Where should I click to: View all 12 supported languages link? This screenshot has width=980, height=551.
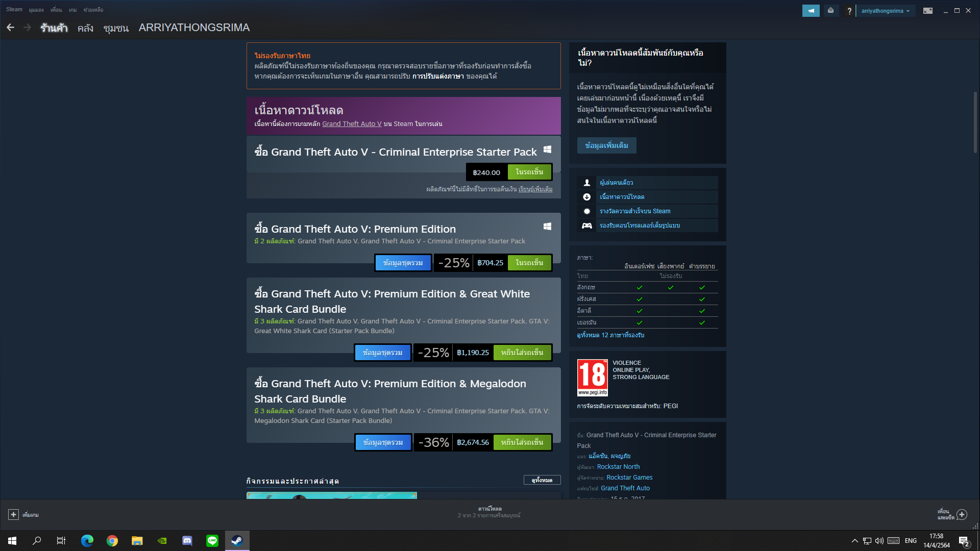click(x=610, y=335)
